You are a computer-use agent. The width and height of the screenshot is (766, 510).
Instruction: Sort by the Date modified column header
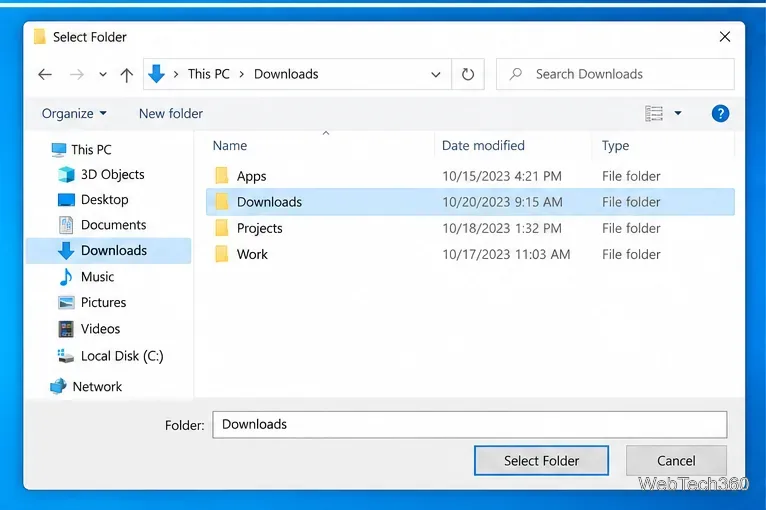(483, 146)
